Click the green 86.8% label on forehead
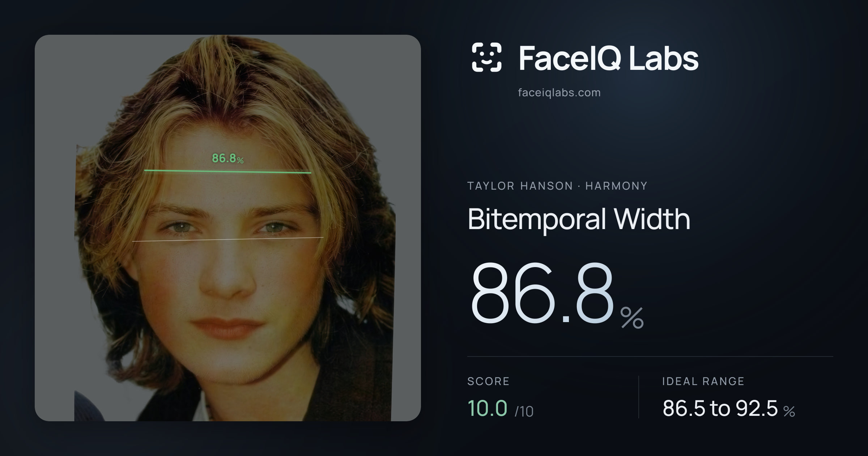This screenshot has height=456, width=868. click(228, 159)
